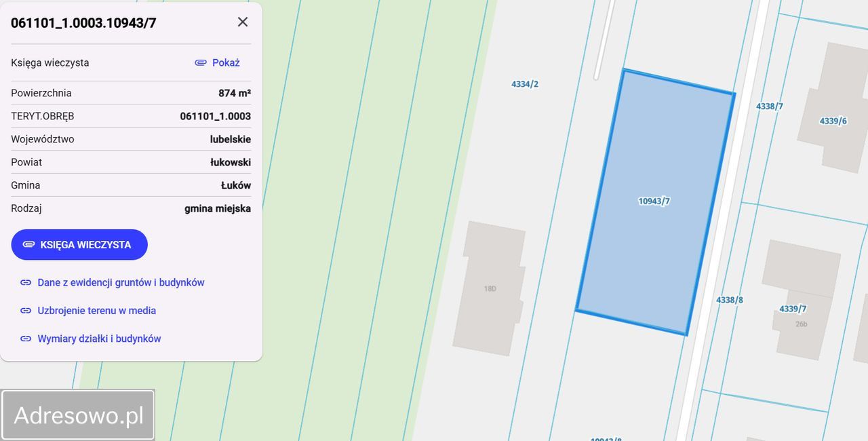
Task: Open Wymiary działki i budynków link
Action: (x=99, y=339)
